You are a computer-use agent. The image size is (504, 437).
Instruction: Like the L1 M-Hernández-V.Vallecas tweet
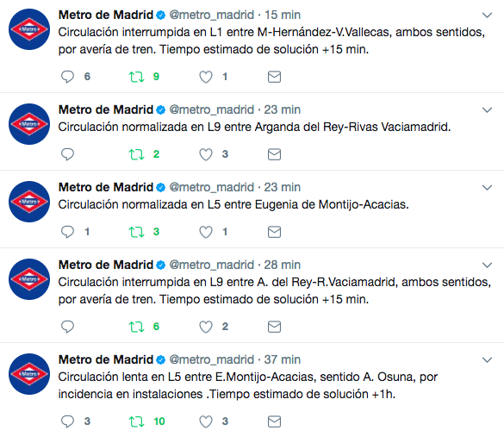pos(206,77)
